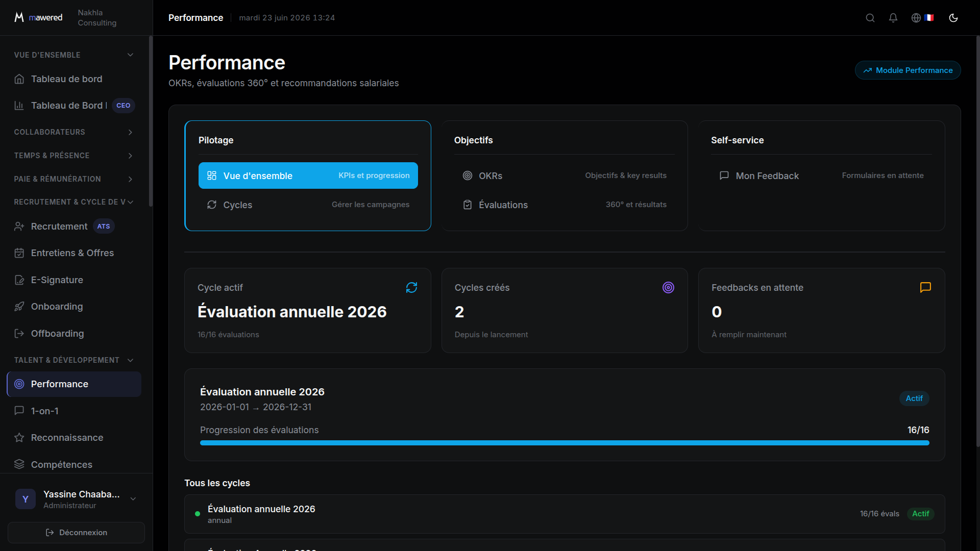Click the Évaluations clipboard icon
This screenshot has height=551, width=980.
tap(468, 205)
